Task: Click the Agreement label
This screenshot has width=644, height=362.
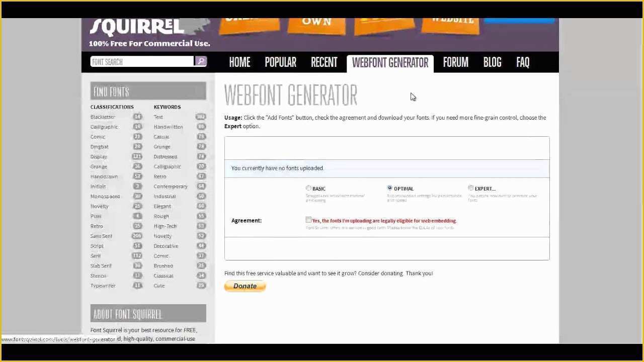Action: [246, 220]
